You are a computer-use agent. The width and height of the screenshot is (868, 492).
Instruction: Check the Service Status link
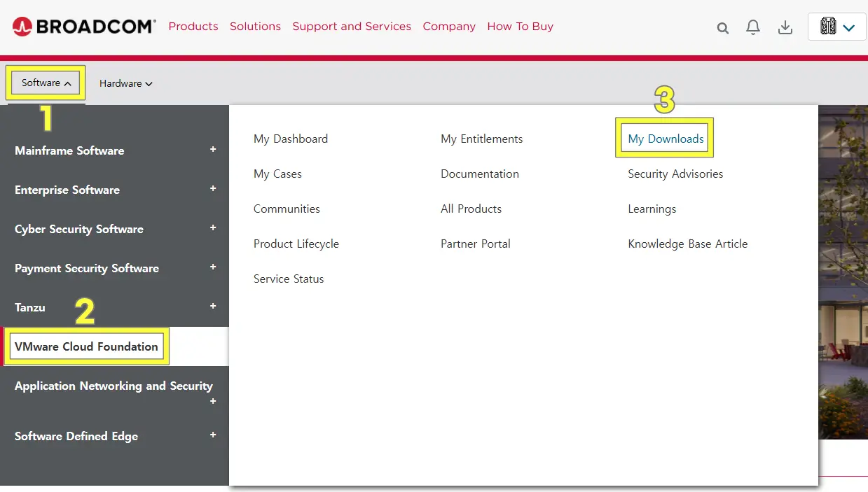[x=289, y=279]
